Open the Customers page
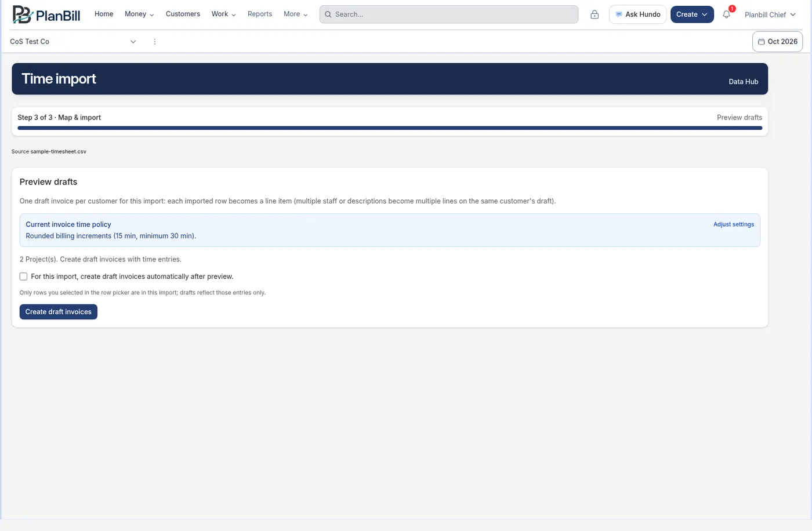Image resolution: width=812 pixels, height=531 pixels. [183, 14]
